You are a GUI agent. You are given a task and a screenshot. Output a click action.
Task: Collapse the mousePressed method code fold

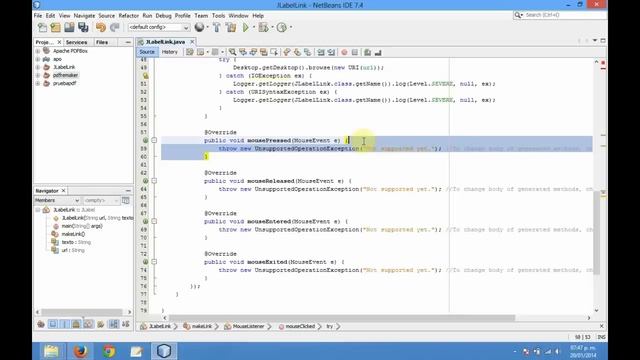154,140
